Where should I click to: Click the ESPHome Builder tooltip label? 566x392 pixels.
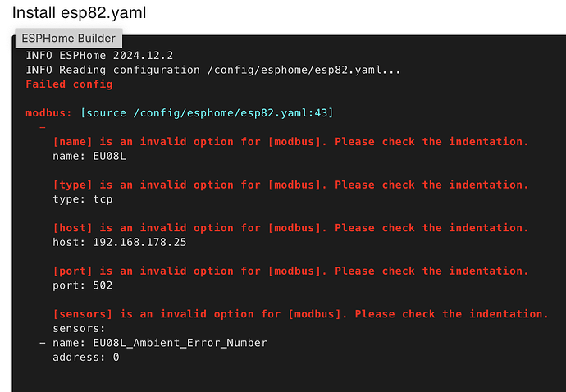[x=69, y=38]
